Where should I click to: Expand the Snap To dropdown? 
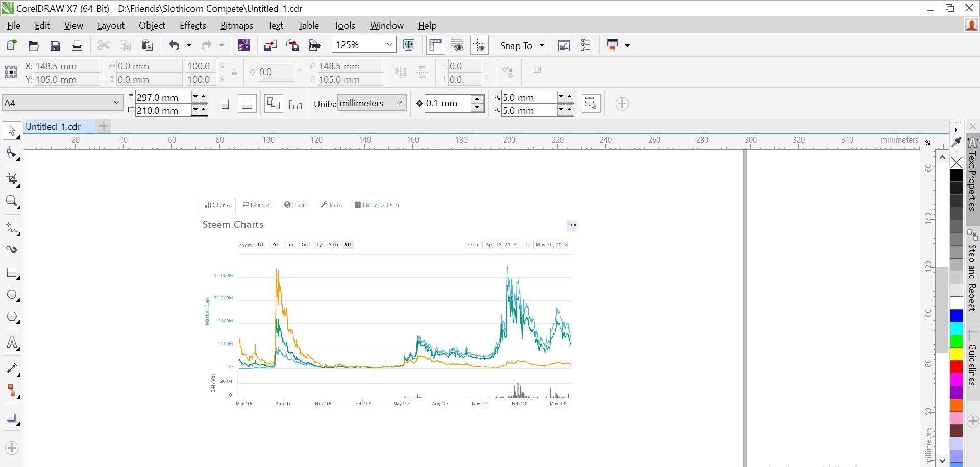pos(542,46)
